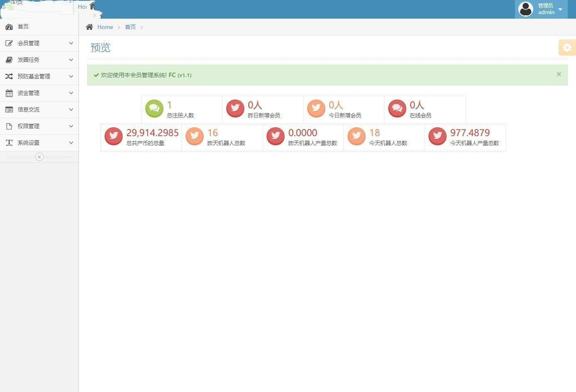Expand the 会员管理 chevron
Image resolution: width=576 pixels, height=392 pixels.
pos(71,43)
